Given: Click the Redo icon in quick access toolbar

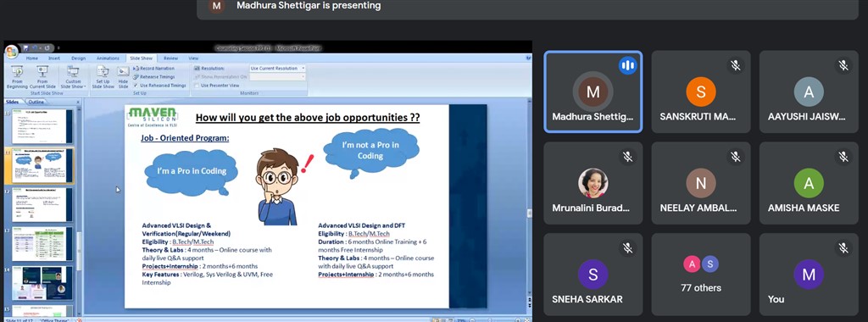Looking at the screenshot, I should tap(47, 48).
